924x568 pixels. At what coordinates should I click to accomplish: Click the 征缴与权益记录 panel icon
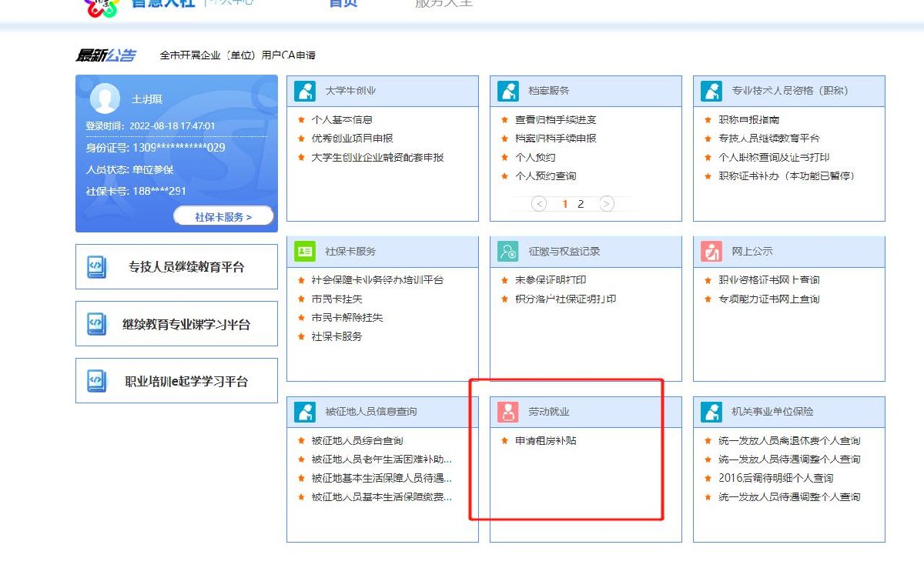[508, 252]
